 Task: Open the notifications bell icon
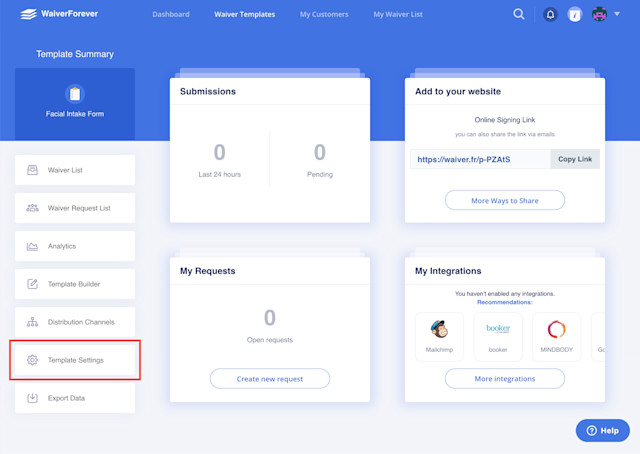pyautogui.click(x=550, y=15)
